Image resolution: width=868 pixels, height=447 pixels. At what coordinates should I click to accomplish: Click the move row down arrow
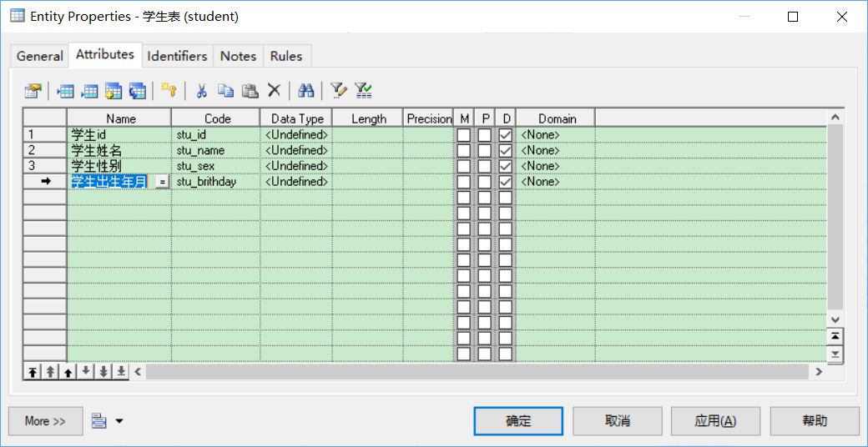click(x=85, y=372)
